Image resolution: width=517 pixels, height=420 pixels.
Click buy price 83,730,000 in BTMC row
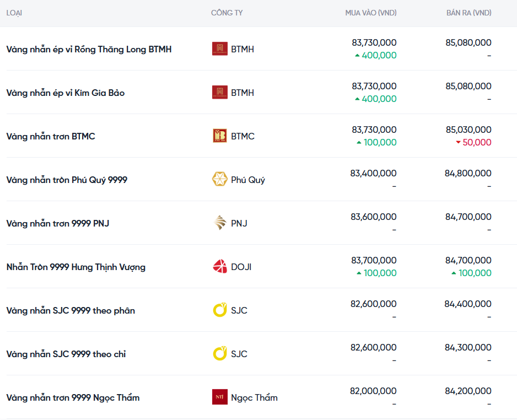pos(374,130)
